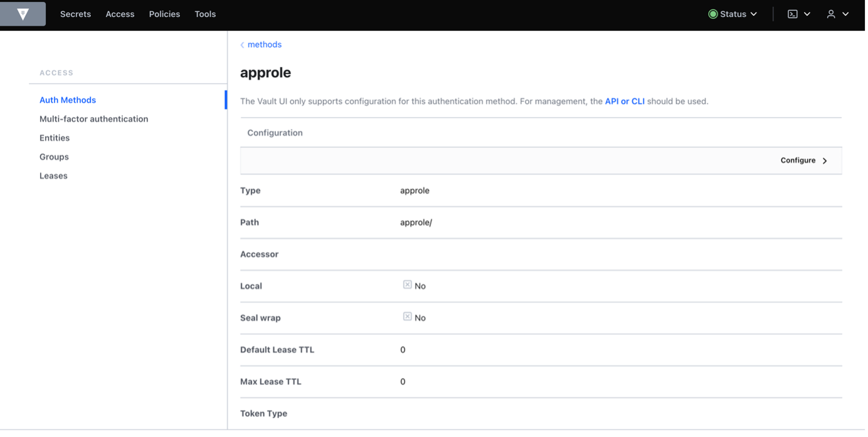This screenshot has width=868, height=437.
Task: Go back to methods breadcrumb link
Action: click(265, 45)
